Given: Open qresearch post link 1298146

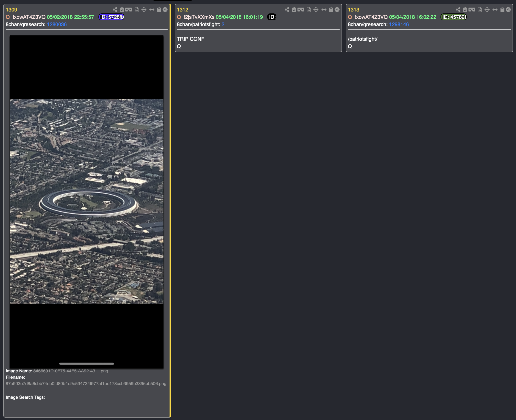Looking at the screenshot, I should (399, 24).
